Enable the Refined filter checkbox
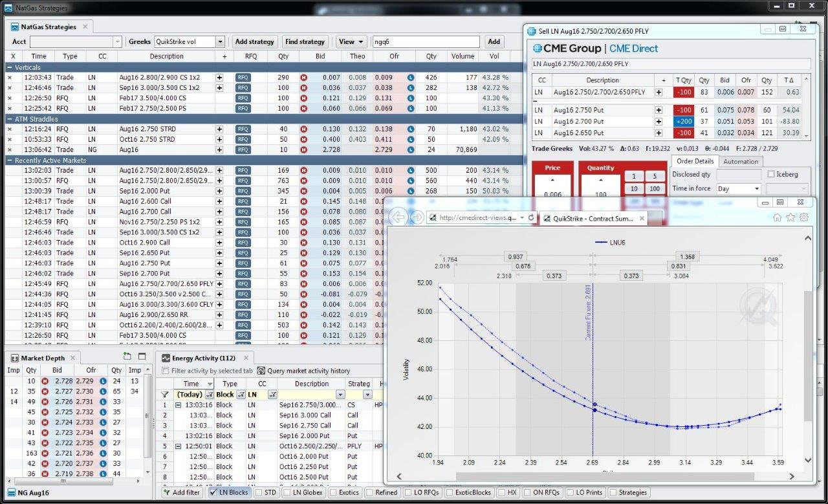The height and width of the screenshot is (504, 828). click(369, 492)
